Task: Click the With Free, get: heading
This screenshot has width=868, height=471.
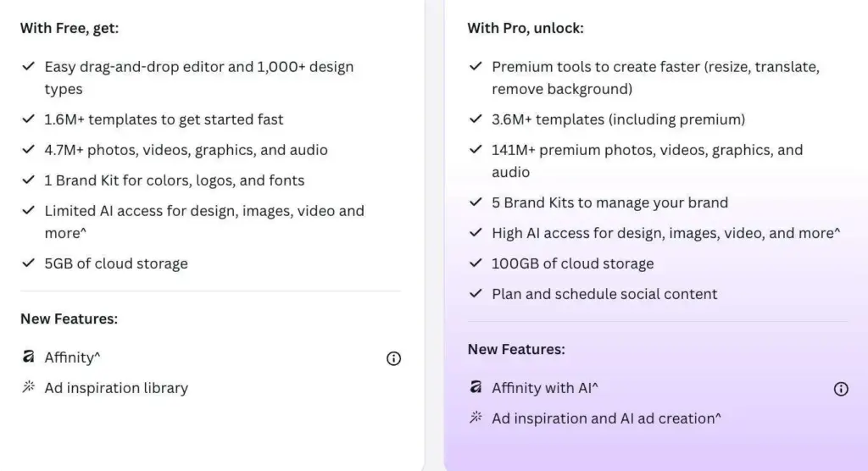Action: point(70,28)
